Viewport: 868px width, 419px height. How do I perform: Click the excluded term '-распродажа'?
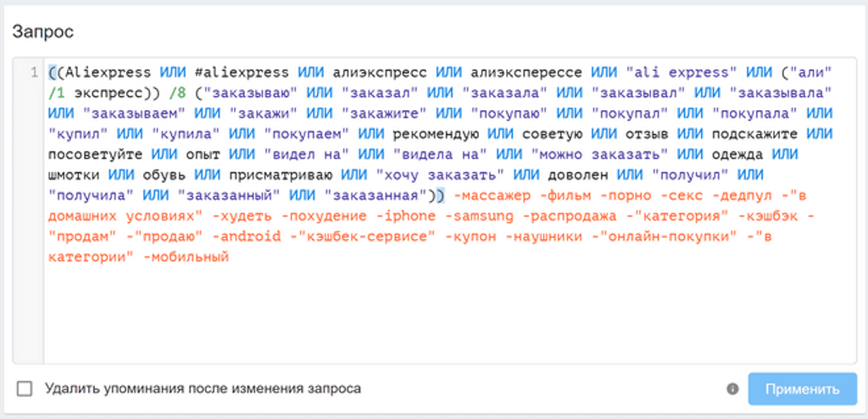569,216
